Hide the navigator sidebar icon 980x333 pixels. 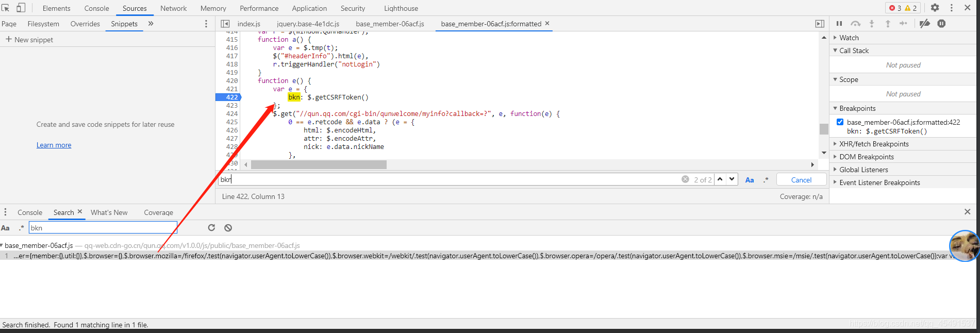[225, 24]
